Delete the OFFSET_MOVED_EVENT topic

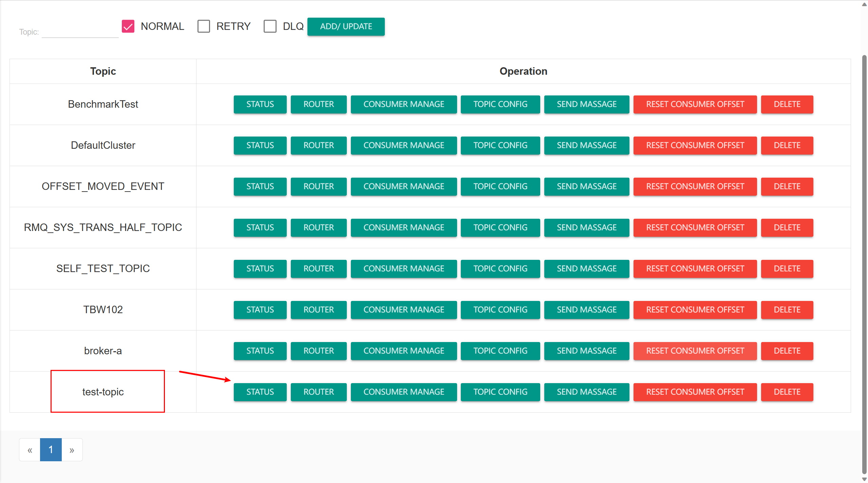(787, 186)
